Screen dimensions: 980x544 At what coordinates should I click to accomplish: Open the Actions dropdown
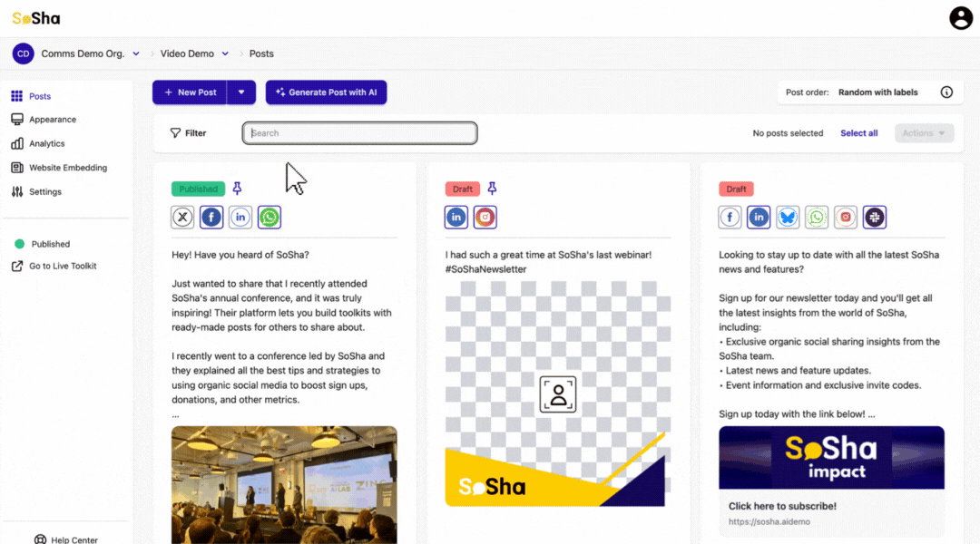pos(924,133)
